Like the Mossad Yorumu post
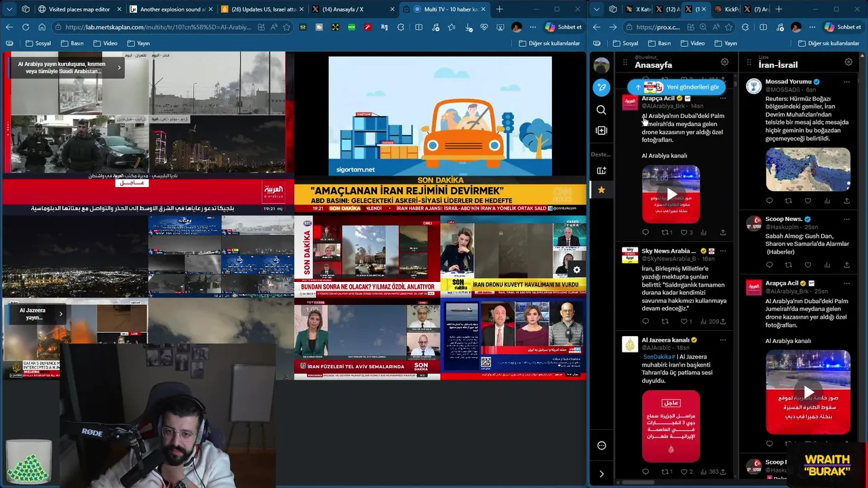This screenshot has height=488, width=868. pos(808,201)
